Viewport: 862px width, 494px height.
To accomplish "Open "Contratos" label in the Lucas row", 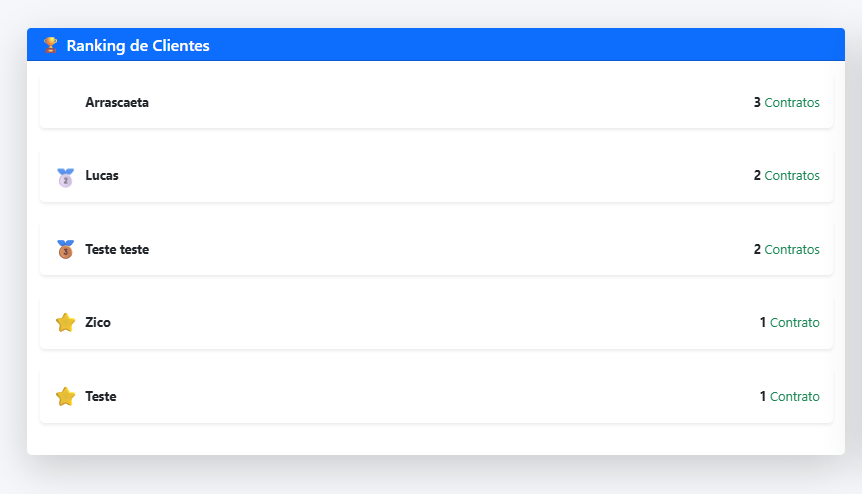I will pos(792,176).
